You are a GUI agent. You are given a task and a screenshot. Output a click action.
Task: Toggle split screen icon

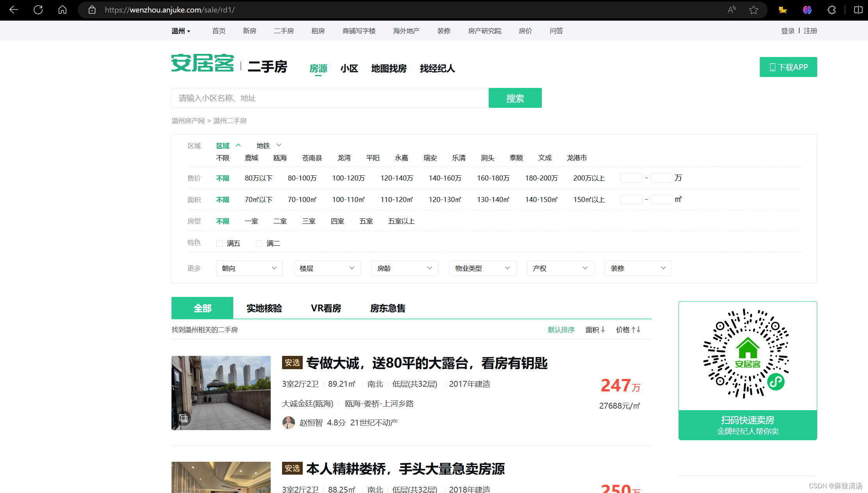pos(858,10)
